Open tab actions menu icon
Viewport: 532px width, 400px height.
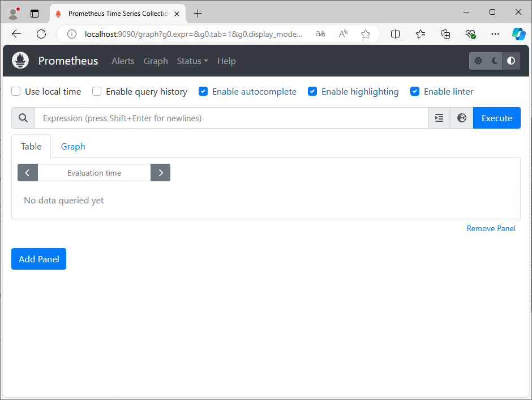(35, 14)
